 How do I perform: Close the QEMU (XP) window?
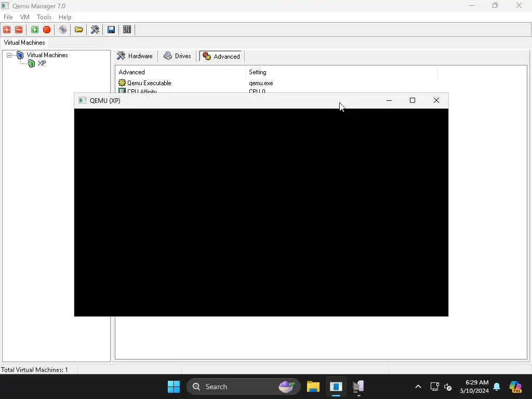pyautogui.click(x=436, y=100)
